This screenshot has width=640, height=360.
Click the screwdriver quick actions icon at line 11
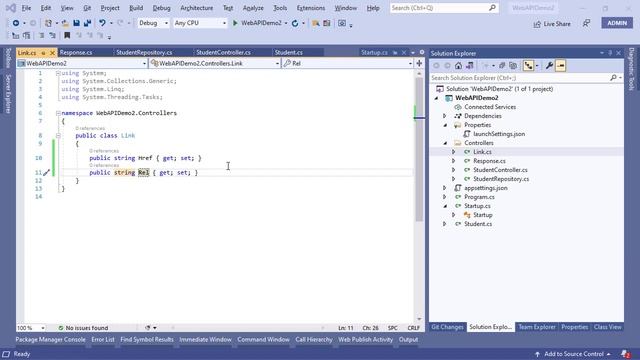point(46,173)
